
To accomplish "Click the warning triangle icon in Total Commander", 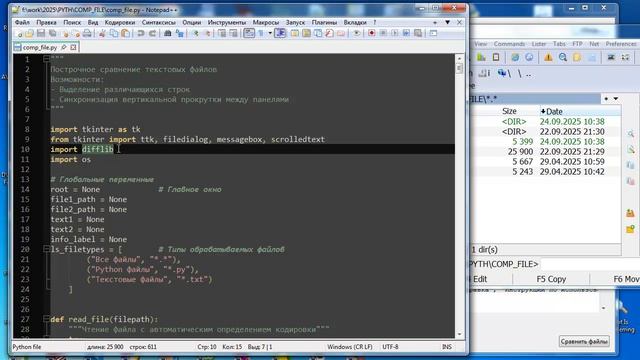I will tap(548, 58).
